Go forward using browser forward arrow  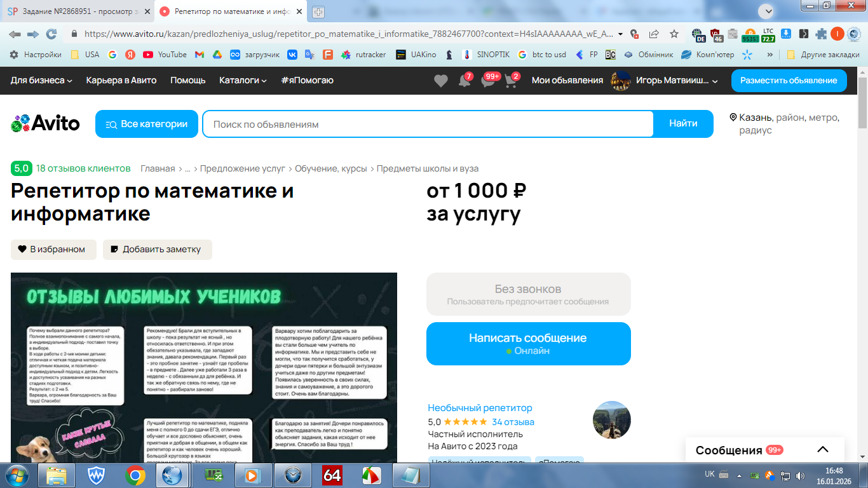(x=32, y=34)
